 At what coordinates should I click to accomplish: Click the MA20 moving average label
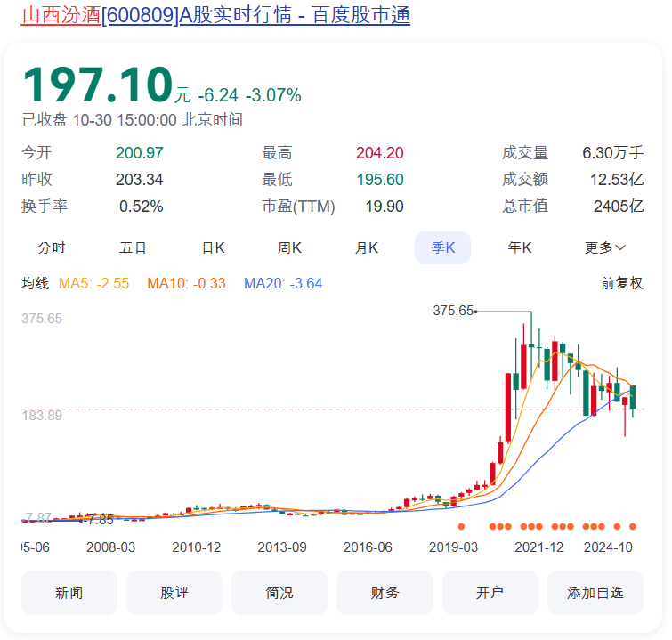(283, 283)
